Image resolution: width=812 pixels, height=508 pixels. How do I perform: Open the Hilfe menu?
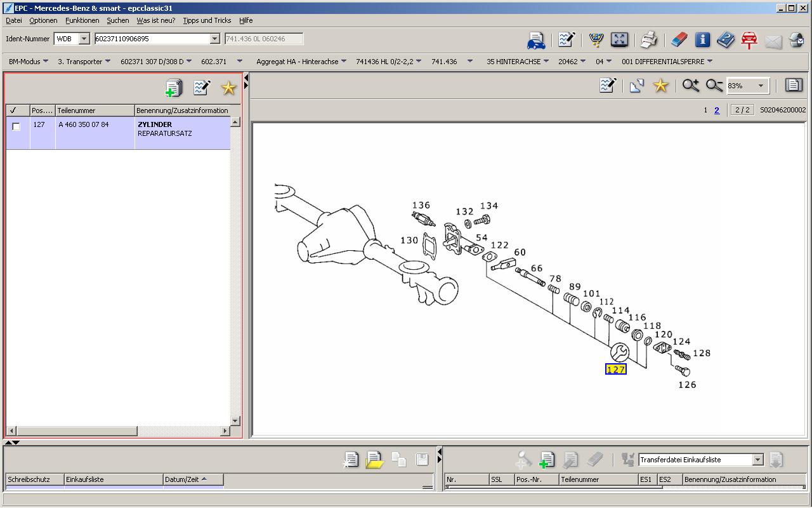[246, 20]
